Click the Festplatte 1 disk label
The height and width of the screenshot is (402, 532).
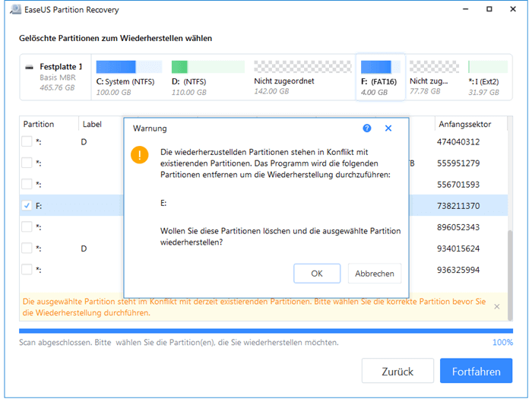point(61,66)
